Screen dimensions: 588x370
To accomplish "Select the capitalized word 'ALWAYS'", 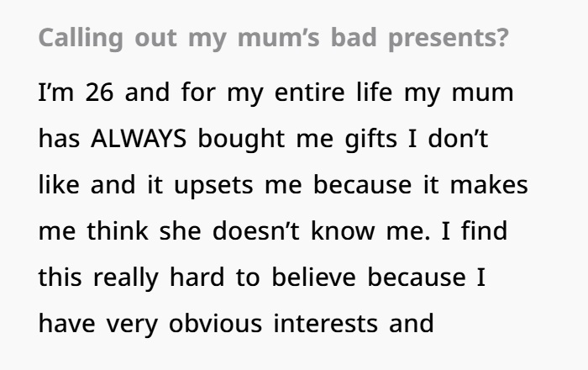I will (x=140, y=138).
